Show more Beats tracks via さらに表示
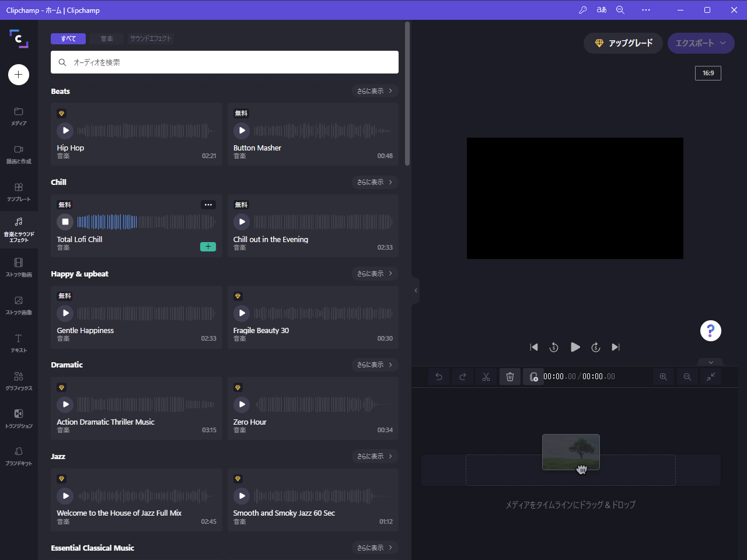Screen dimensions: 747x560 (x=375, y=91)
